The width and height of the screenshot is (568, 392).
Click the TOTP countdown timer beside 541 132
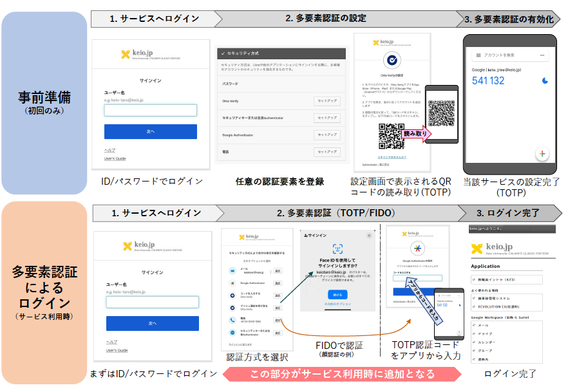pyautogui.click(x=545, y=81)
